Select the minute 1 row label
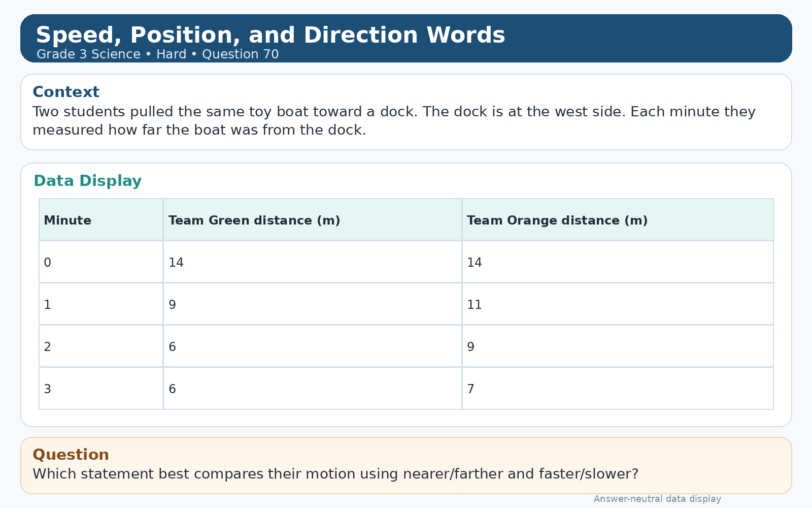 48,305
